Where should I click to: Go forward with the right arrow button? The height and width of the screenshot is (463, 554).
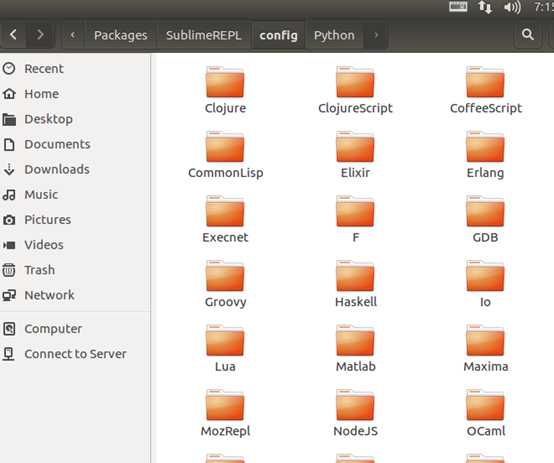tap(40, 35)
